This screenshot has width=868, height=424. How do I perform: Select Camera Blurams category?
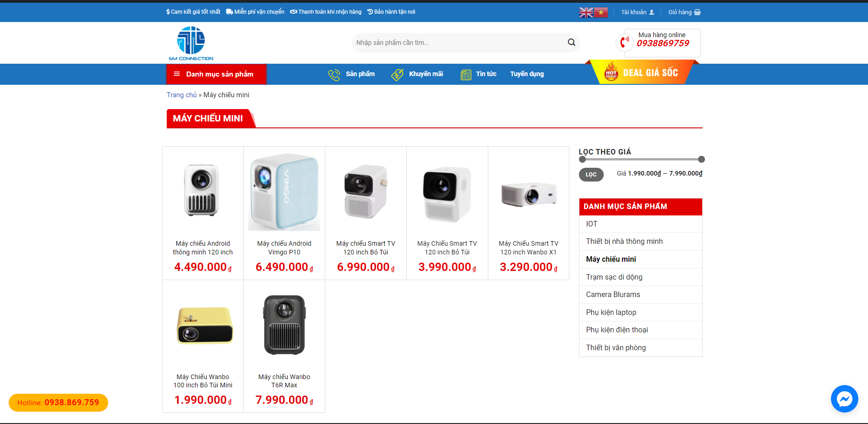pos(613,295)
